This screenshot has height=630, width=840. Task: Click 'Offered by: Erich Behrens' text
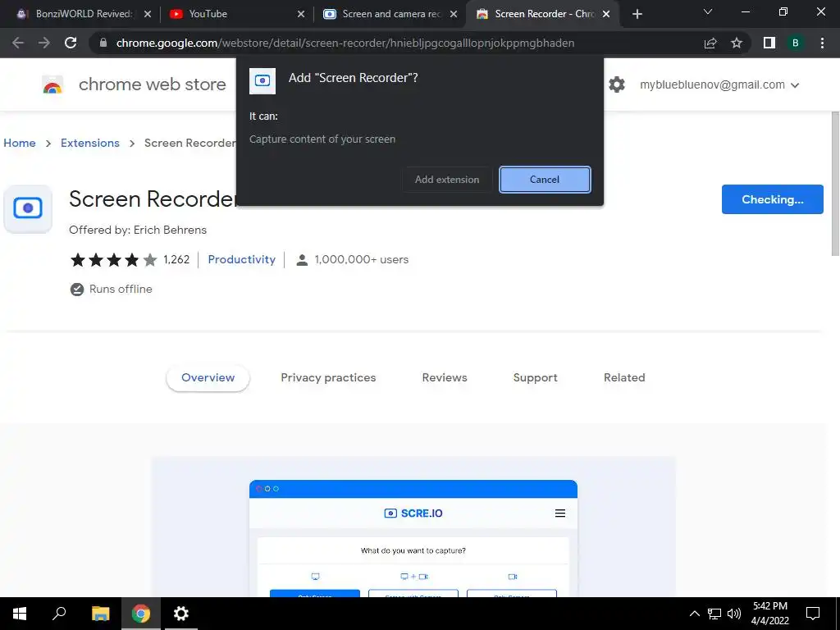click(138, 231)
